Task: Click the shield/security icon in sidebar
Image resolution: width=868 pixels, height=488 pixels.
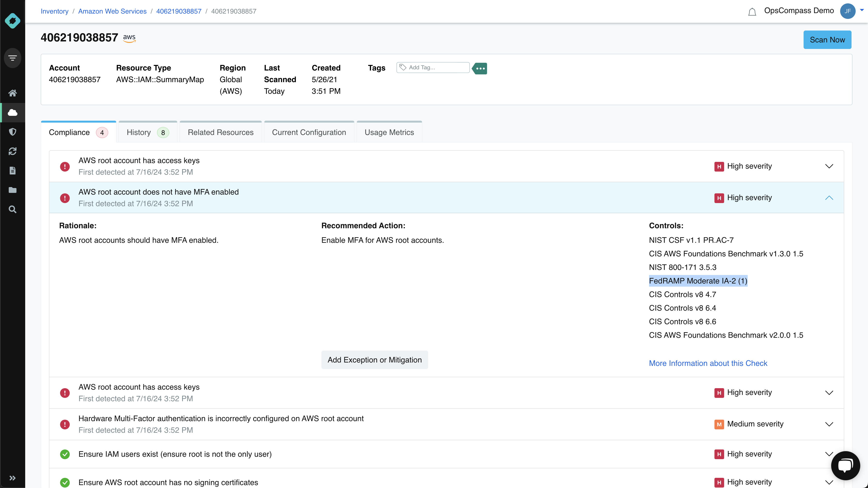Action: (x=13, y=131)
